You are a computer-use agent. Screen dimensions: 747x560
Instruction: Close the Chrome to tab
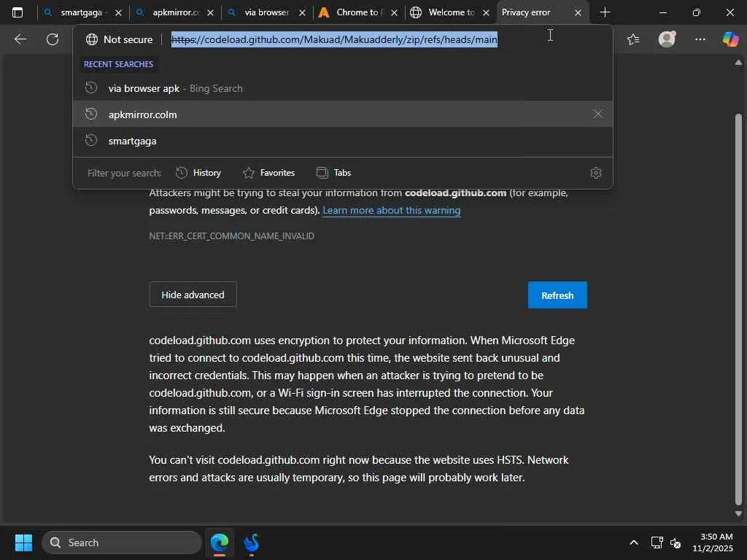click(394, 13)
